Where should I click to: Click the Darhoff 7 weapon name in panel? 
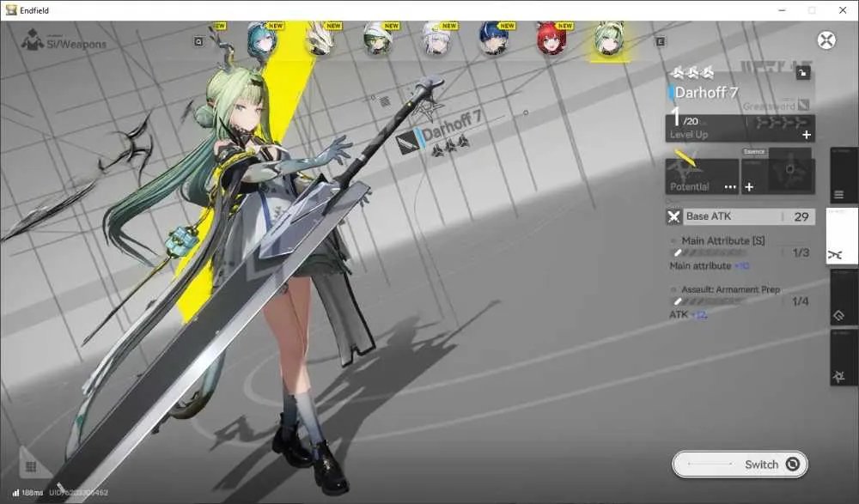(706, 92)
